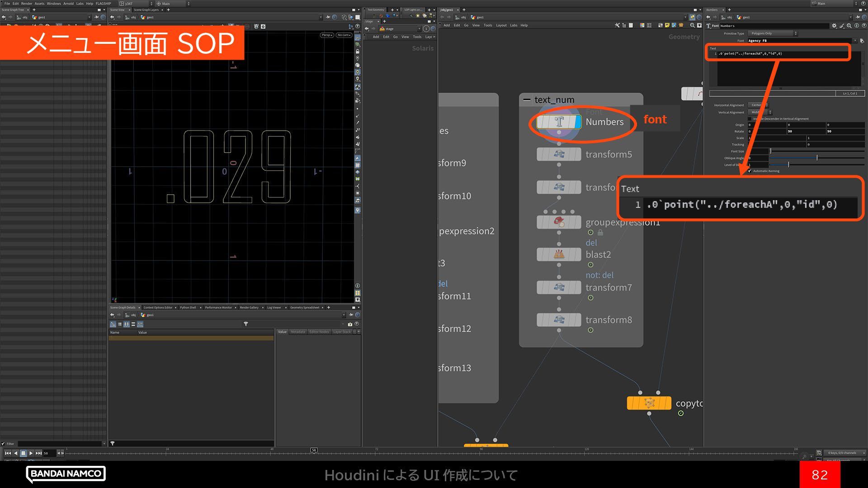
Task: Switch to the Geometry Spreadsheet tab
Action: (304, 308)
